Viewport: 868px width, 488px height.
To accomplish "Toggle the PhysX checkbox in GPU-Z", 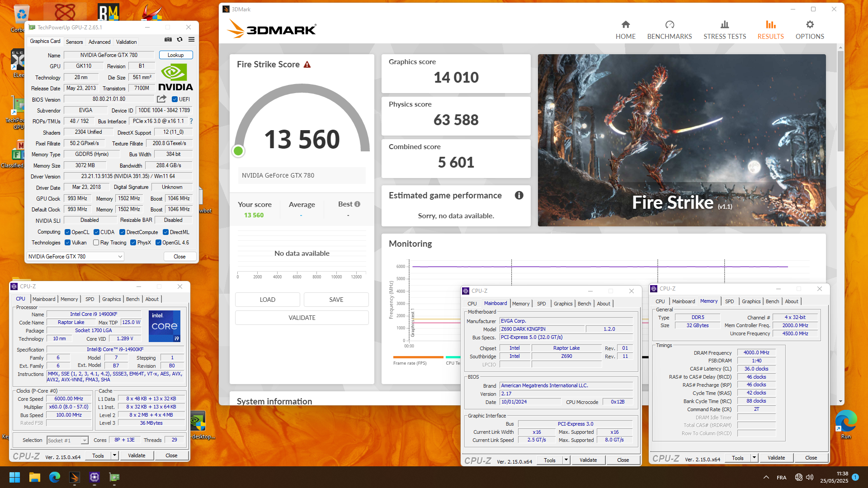I will (133, 243).
